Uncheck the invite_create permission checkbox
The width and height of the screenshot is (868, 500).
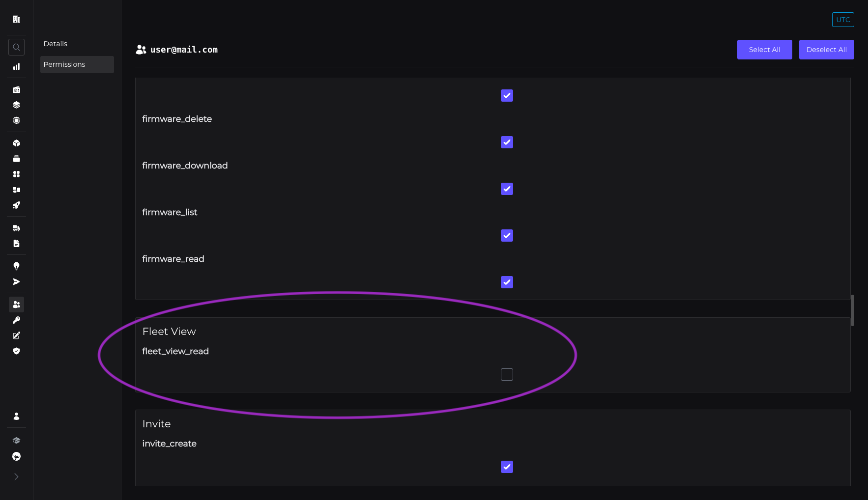point(507,467)
